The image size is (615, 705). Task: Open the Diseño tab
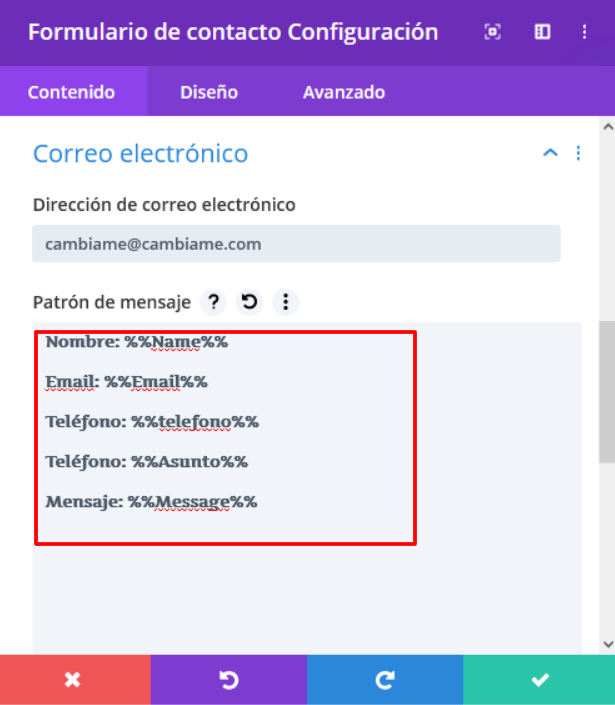pos(209,92)
